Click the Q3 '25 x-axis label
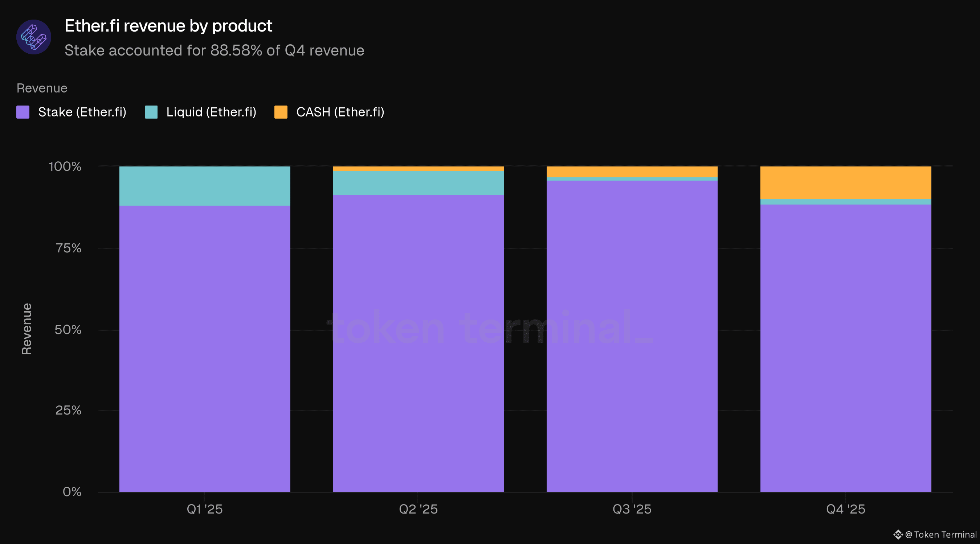Image resolution: width=980 pixels, height=544 pixels. coord(632,509)
